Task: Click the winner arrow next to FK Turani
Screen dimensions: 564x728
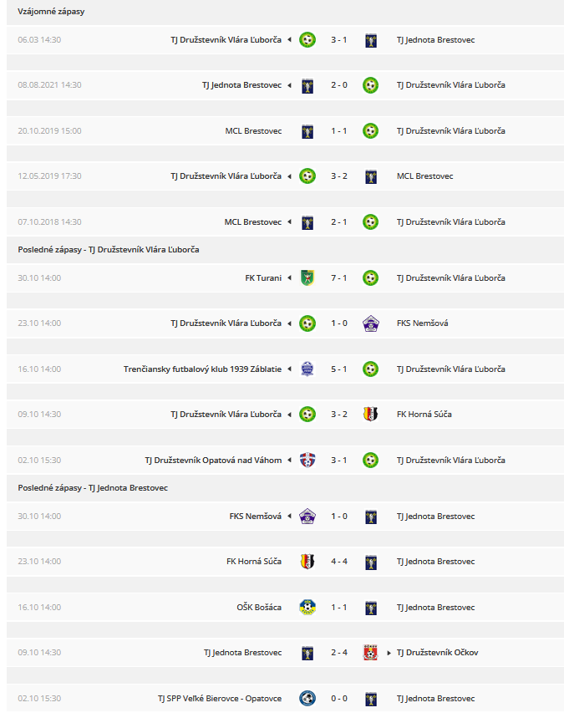Action: [x=290, y=278]
